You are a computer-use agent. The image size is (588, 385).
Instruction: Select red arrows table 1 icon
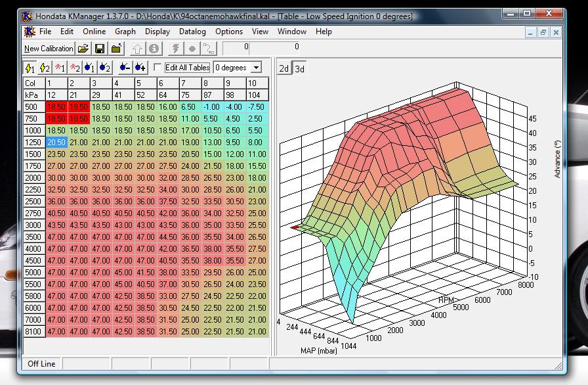pos(60,68)
